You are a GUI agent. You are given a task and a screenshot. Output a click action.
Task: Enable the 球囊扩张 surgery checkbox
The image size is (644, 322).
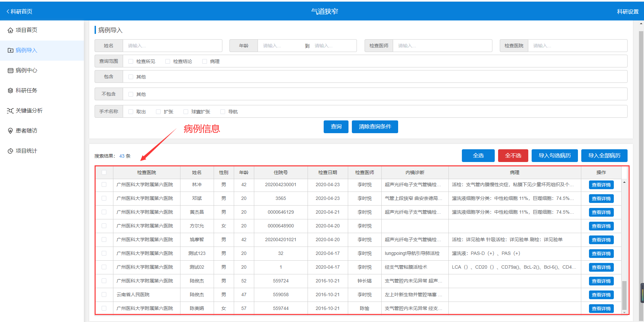click(x=186, y=112)
